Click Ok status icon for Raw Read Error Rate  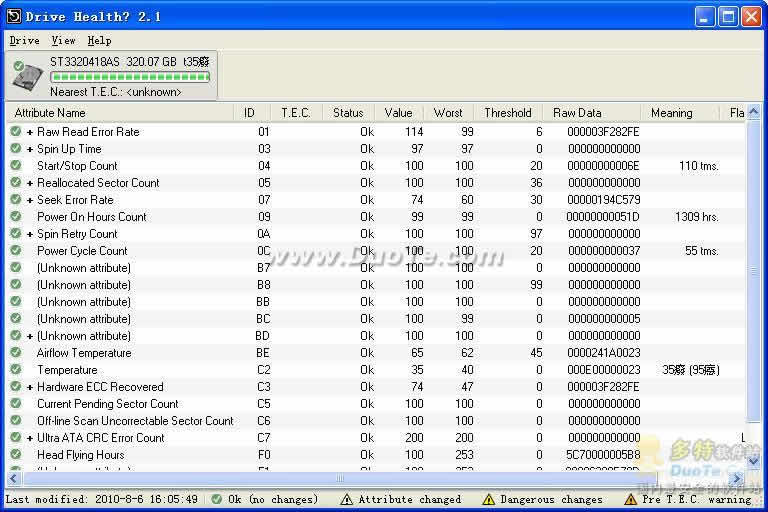point(16,131)
